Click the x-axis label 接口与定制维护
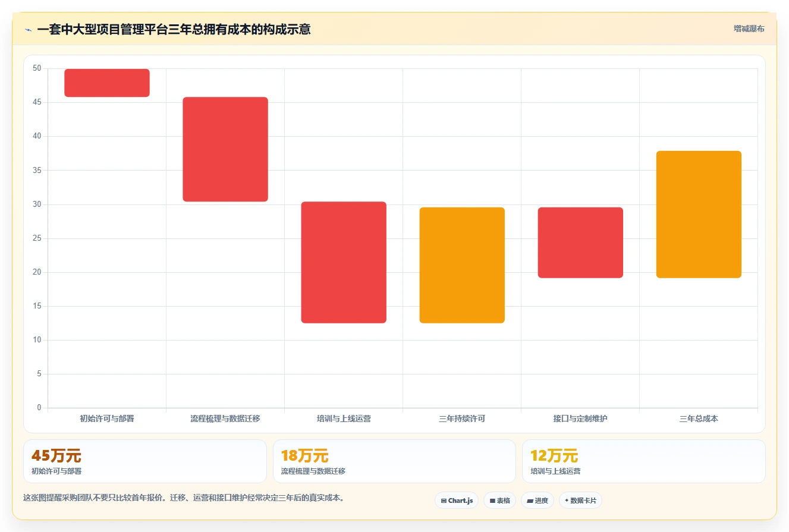Screen dimensions: 789x532 [580, 418]
